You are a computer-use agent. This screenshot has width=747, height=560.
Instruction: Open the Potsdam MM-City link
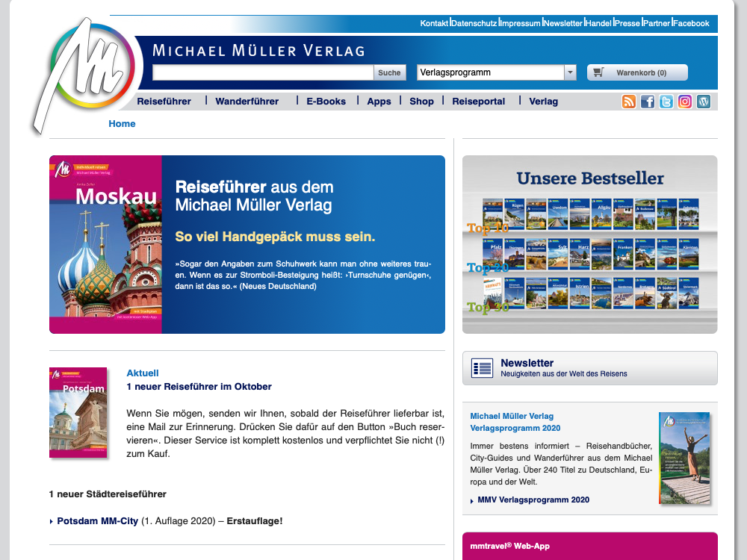(98, 521)
